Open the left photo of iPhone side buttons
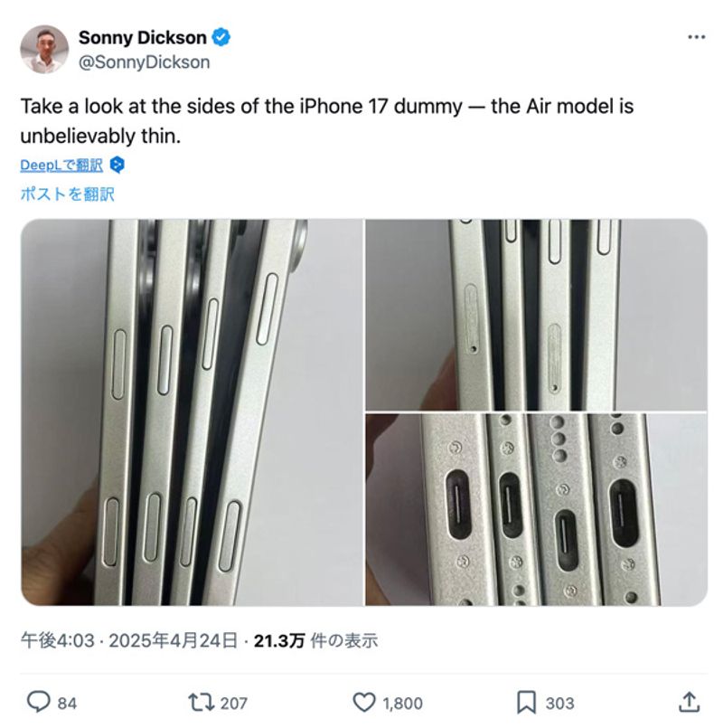 pos(192,412)
